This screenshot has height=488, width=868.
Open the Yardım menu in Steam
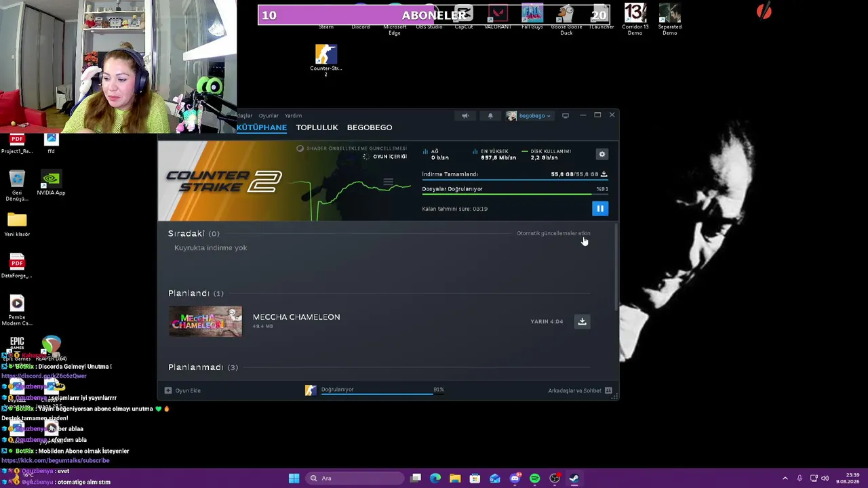tap(293, 116)
